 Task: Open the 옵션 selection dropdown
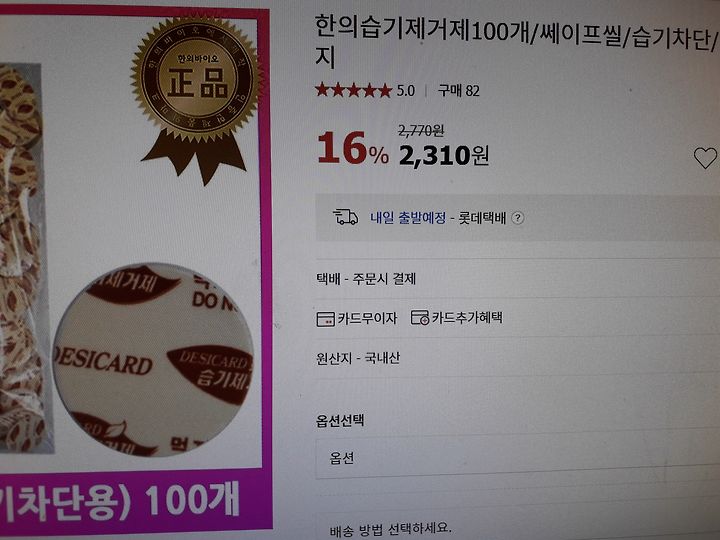click(518, 458)
